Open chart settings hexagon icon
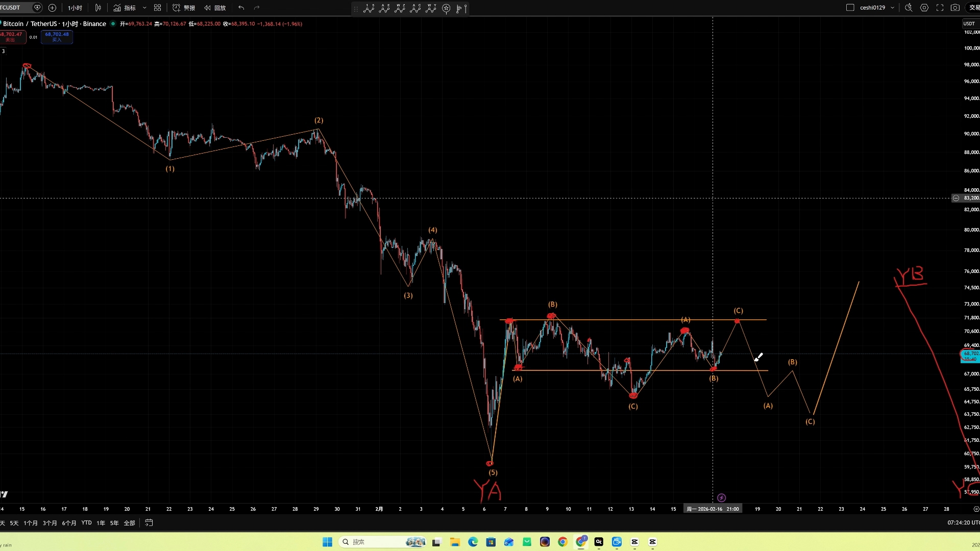 pos(924,8)
